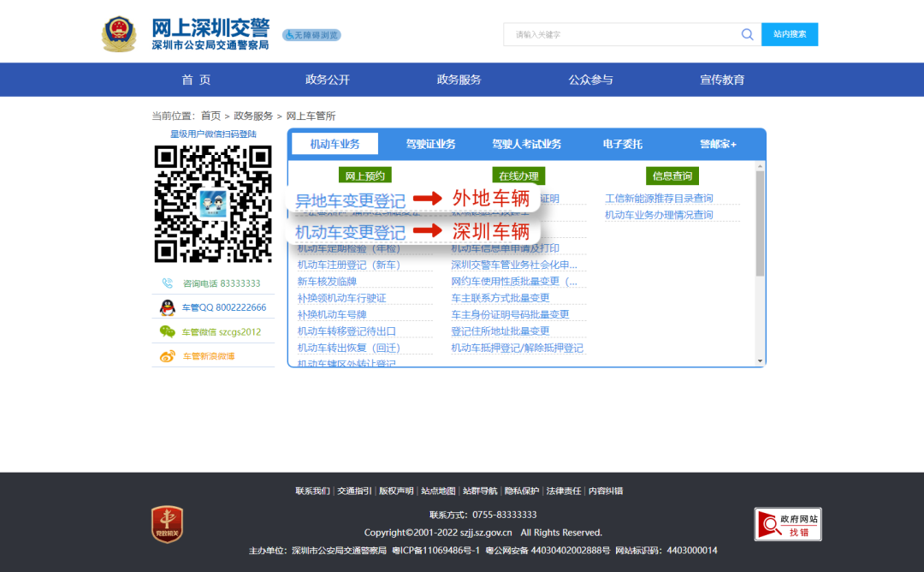This screenshot has height=572, width=924.
Task: Switch to the 驾驶人考试业务 tab
Action: pos(526,144)
